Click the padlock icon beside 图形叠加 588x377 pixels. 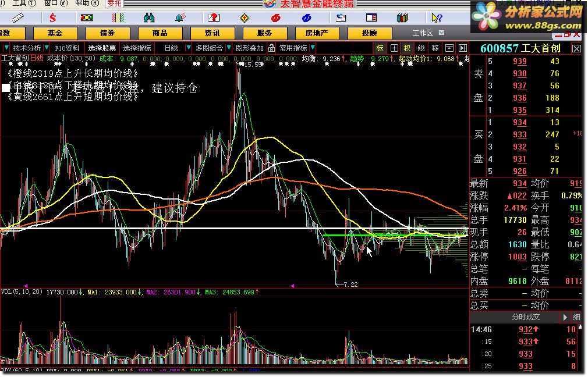[x=271, y=48]
